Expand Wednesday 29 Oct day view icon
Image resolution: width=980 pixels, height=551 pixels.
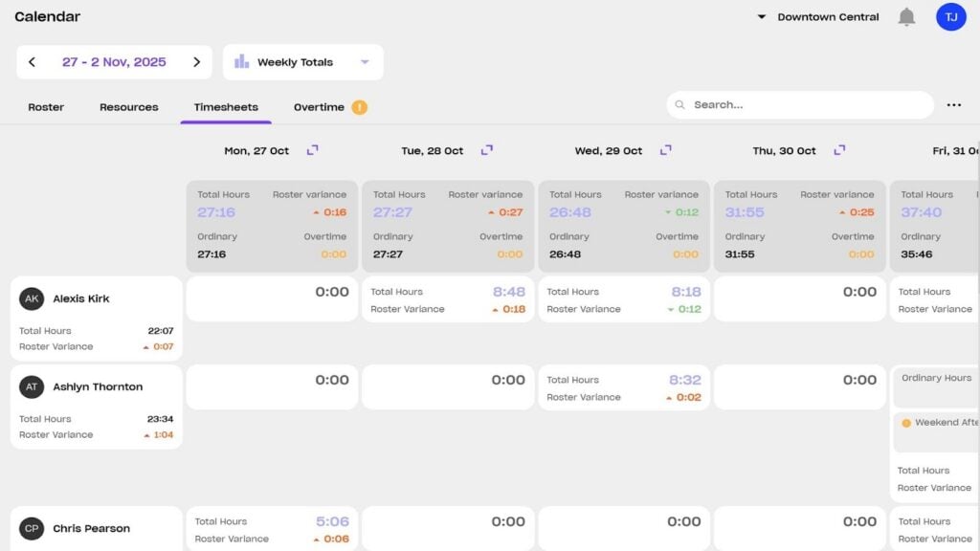(665, 150)
